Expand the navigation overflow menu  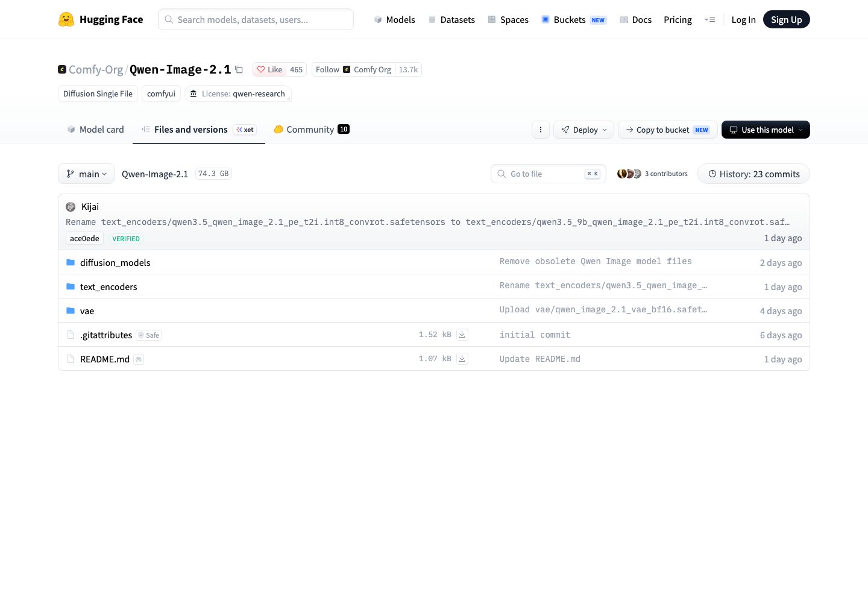point(709,19)
